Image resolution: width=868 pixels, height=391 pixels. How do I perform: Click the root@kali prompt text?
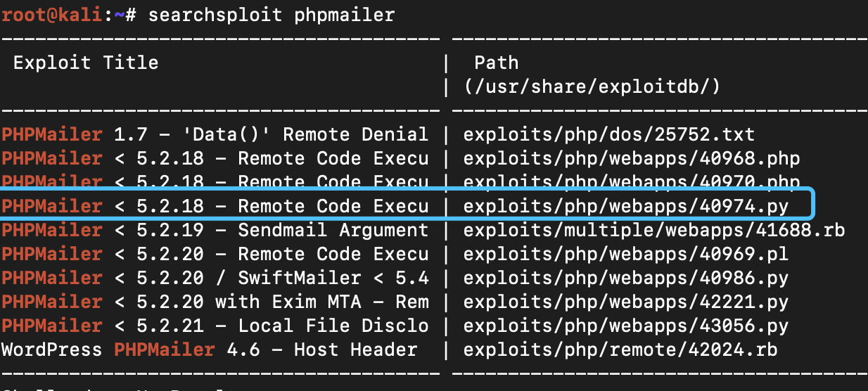[x=51, y=15]
